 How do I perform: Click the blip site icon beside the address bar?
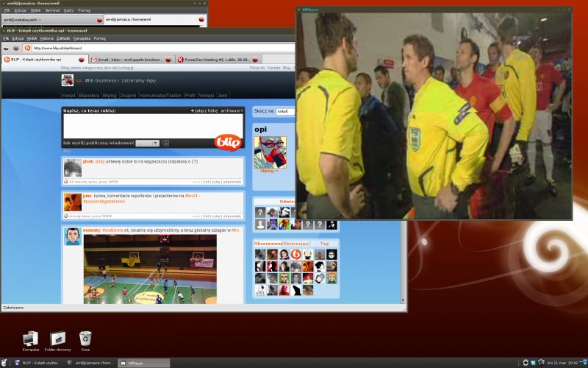27,48
